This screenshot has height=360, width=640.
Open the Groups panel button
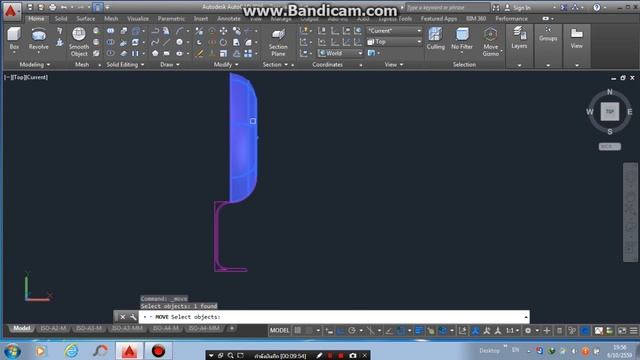click(548, 35)
